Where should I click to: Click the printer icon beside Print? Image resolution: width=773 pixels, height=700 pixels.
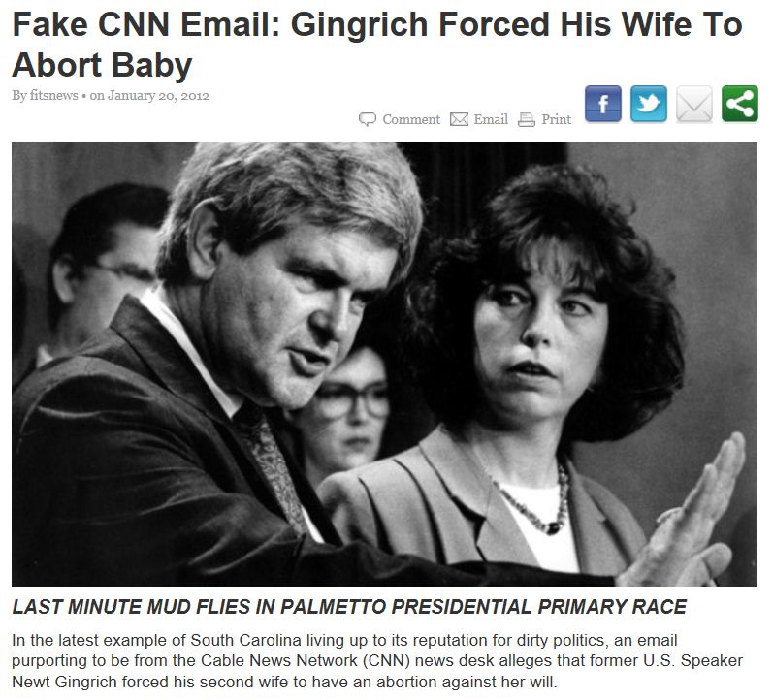(x=527, y=119)
